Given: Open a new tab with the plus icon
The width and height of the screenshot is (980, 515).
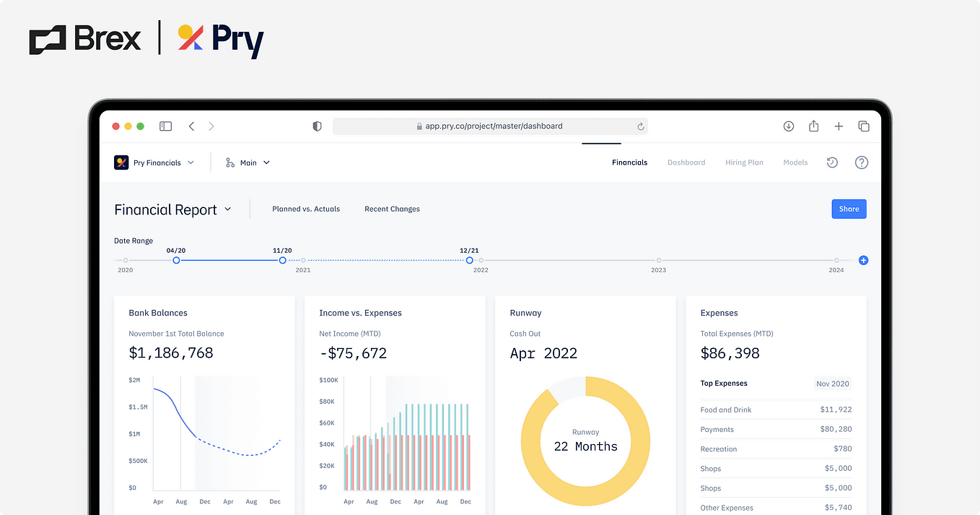Looking at the screenshot, I should coord(839,126).
